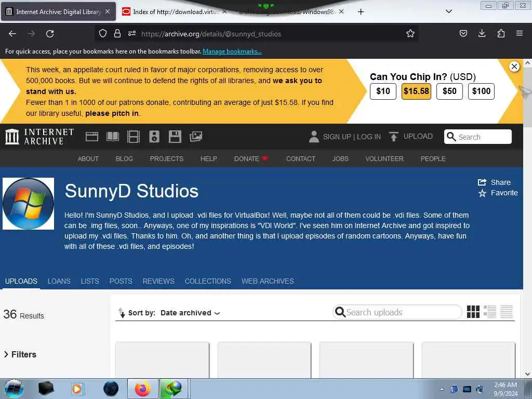Switch to the Uploads tab
This screenshot has height=399, width=532.
pos(21,281)
